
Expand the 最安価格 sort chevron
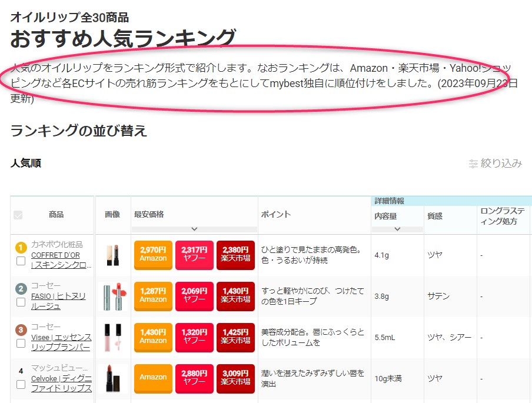(x=194, y=229)
